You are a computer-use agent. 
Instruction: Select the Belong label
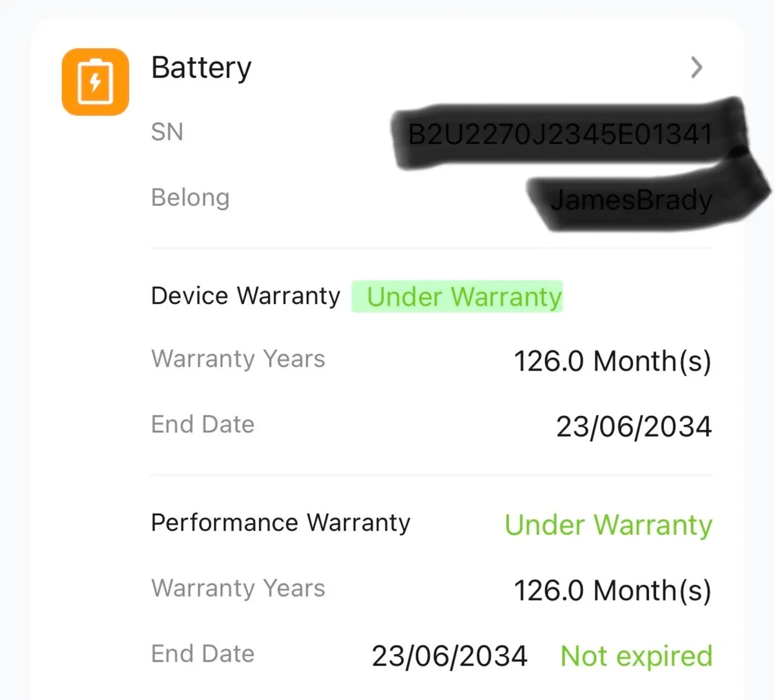coord(190,198)
